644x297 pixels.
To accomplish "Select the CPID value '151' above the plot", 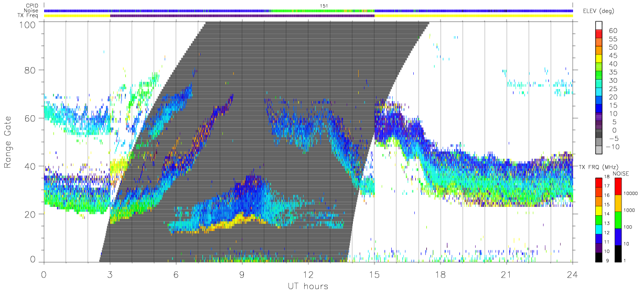I will click(x=324, y=6).
